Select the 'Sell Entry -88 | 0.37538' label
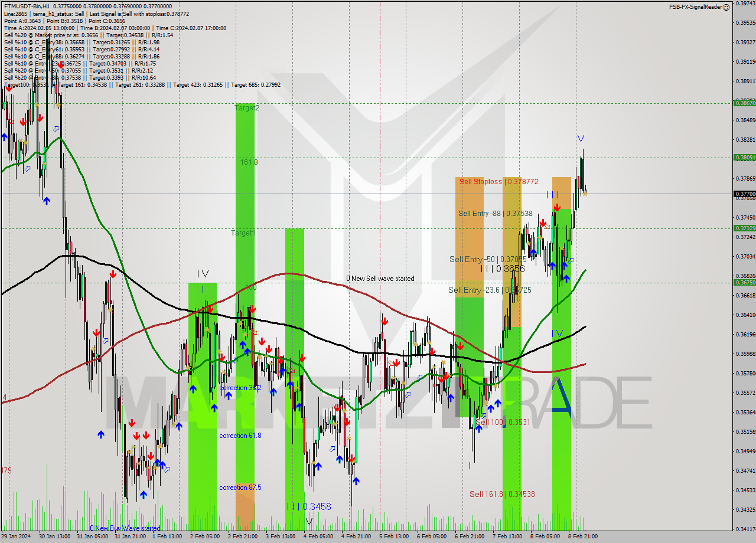Viewport: 756px width, 543px height. (495, 213)
